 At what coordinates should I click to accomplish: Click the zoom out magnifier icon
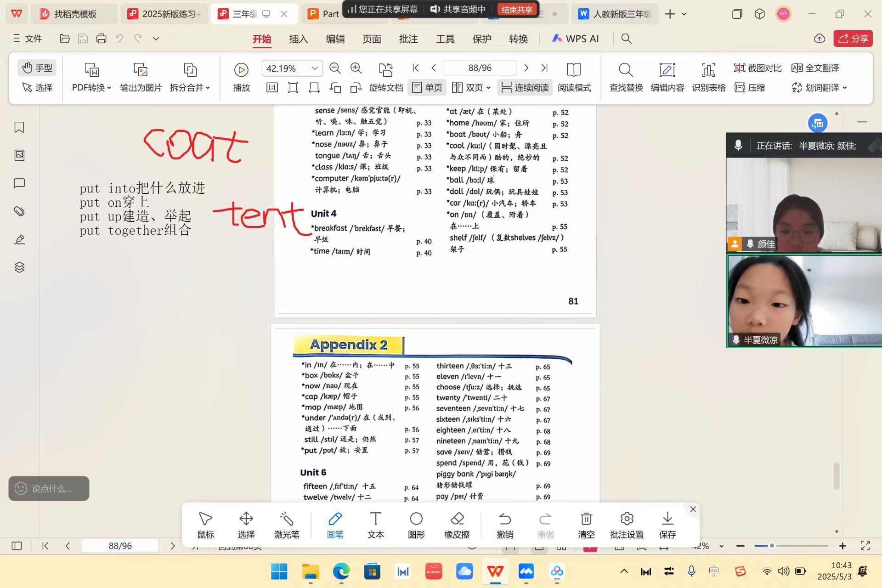click(x=335, y=68)
